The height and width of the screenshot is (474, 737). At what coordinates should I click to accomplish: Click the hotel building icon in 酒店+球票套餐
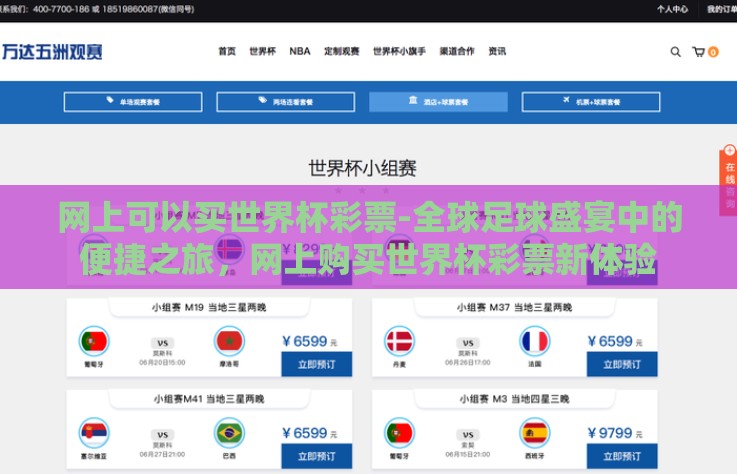[x=413, y=100]
